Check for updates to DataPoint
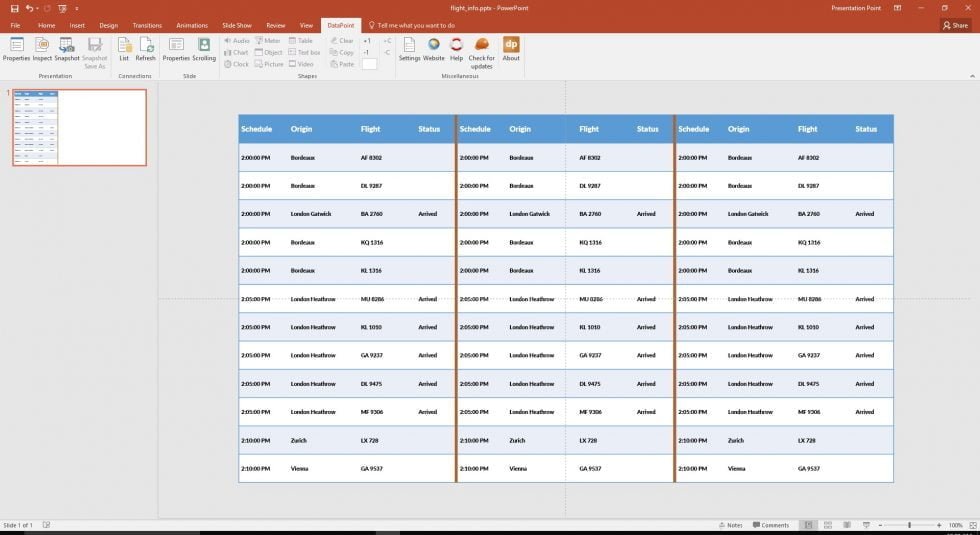This screenshot has height=535, width=980. pos(481,53)
